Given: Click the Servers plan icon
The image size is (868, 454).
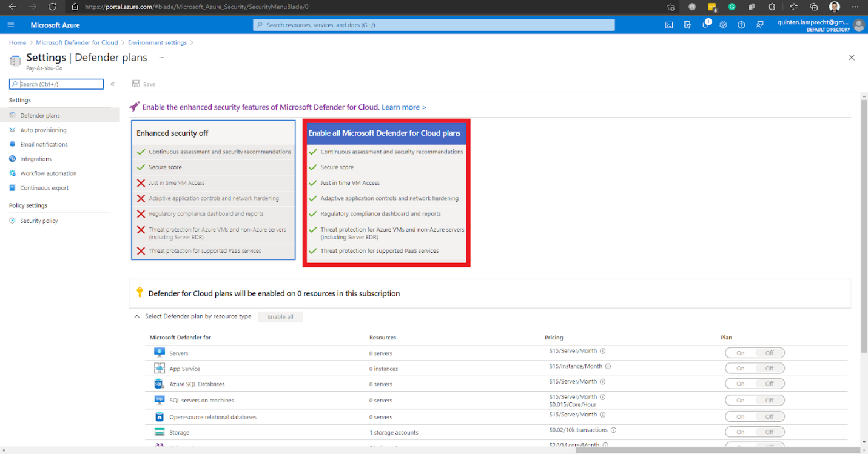Looking at the screenshot, I should pos(160,353).
